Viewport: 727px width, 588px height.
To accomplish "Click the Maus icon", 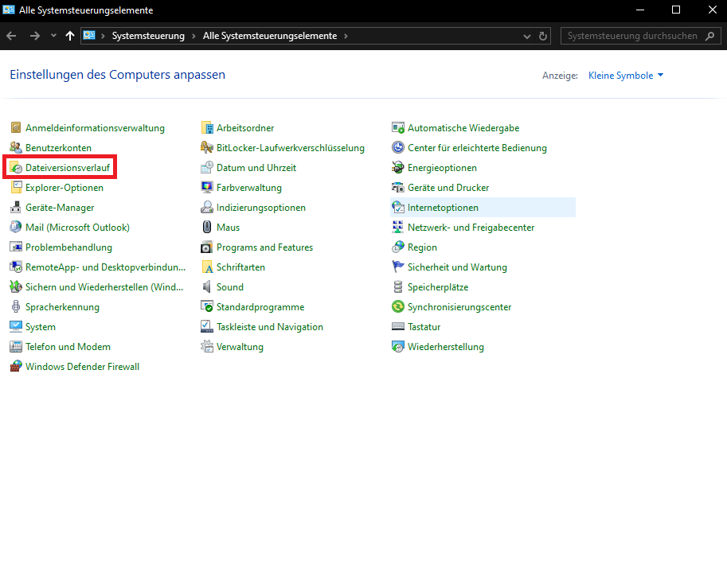I will [207, 228].
